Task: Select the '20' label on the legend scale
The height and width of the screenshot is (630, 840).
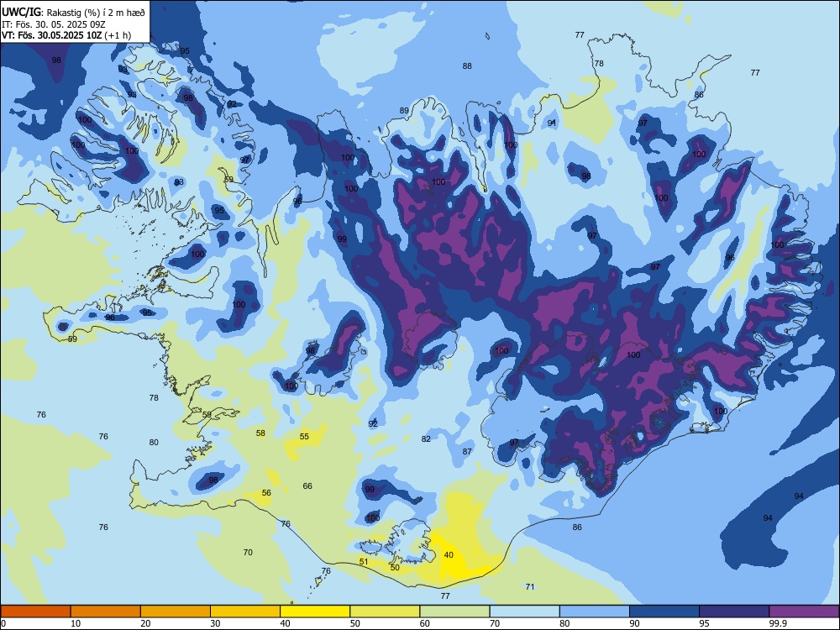Action: tap(145, 623)
